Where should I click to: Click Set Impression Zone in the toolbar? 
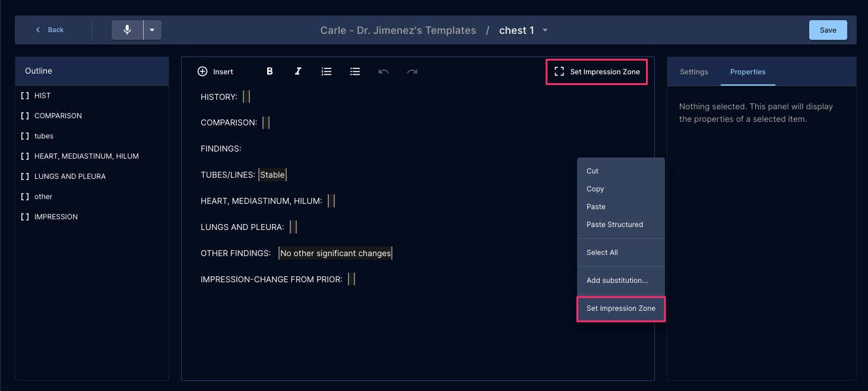[597, 72]
